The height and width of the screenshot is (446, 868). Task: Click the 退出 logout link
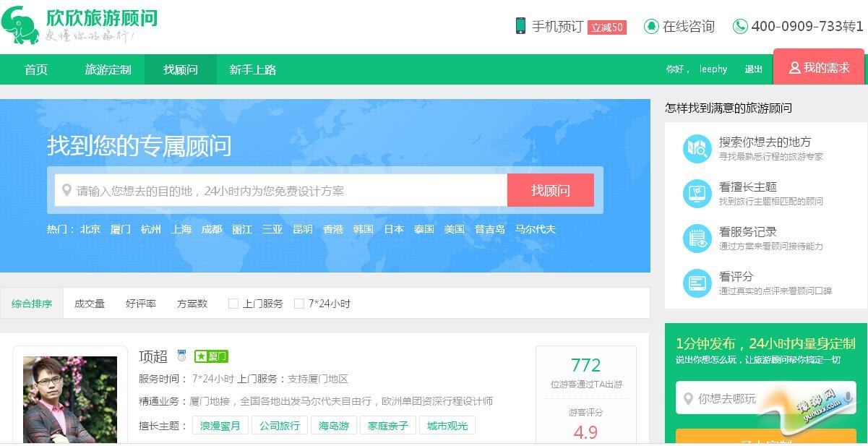753,69
